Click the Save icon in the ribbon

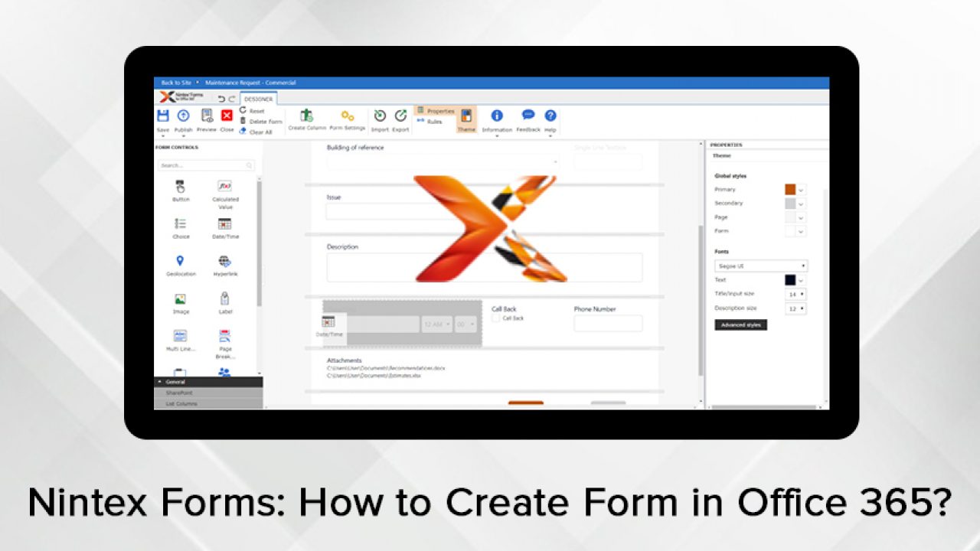tap(163, 116)
